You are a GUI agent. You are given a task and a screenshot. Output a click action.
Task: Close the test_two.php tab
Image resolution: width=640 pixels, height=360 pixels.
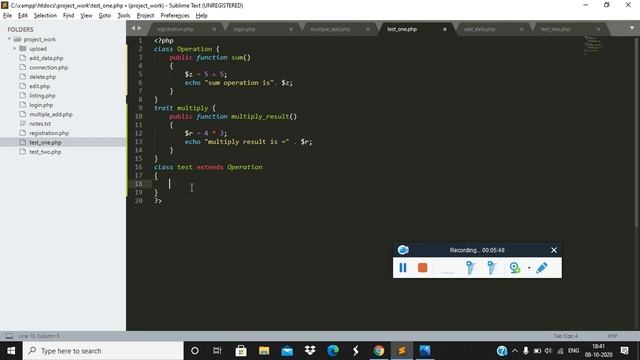598,29
